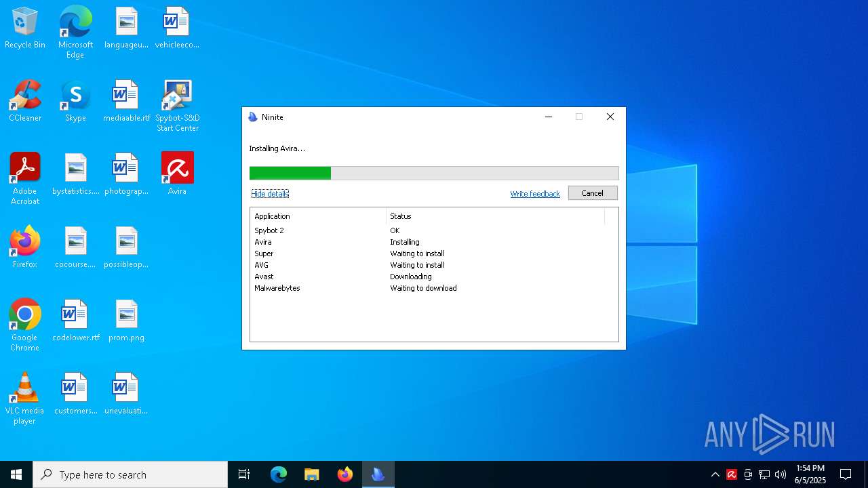Open Avira tray icon

coord(732,474)
